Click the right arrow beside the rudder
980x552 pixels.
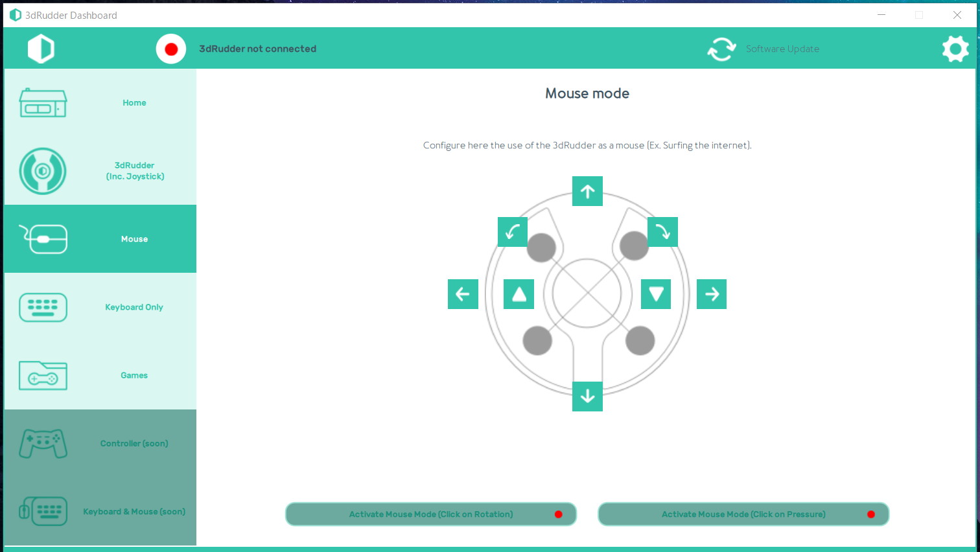[x=712, y=294]
